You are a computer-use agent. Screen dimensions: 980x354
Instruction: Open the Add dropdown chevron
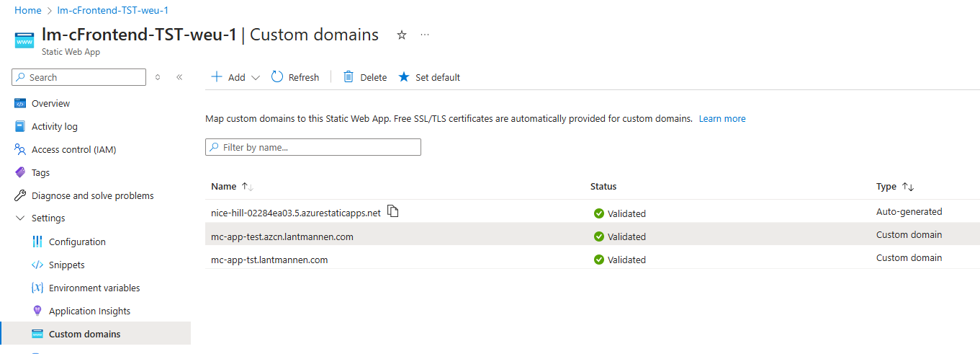point(255,78)
